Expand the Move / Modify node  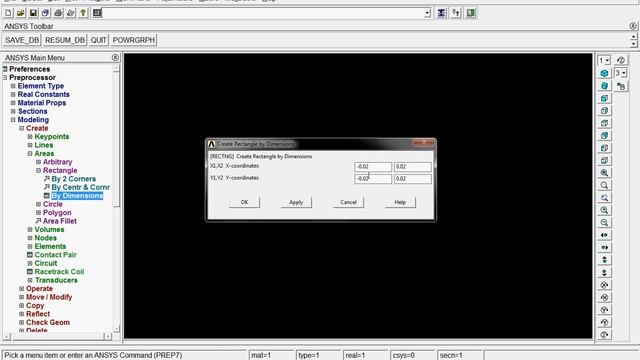[22, 297]
